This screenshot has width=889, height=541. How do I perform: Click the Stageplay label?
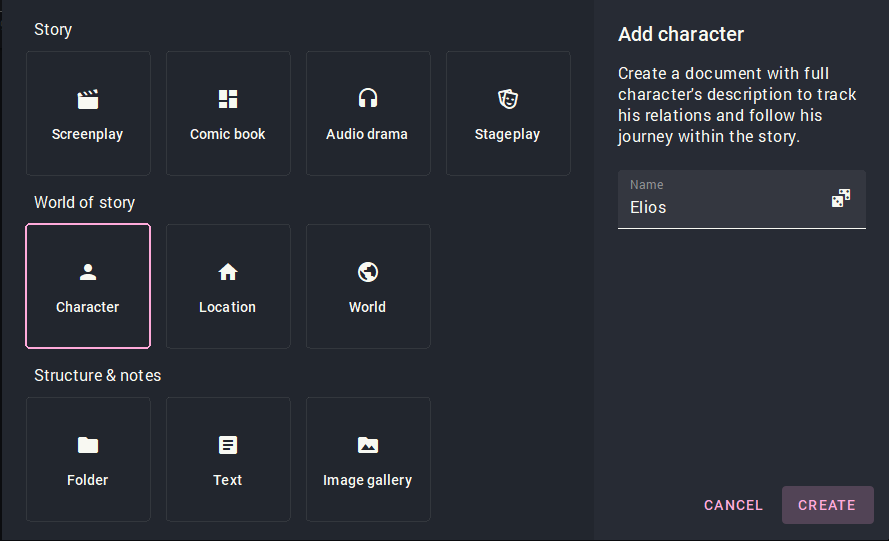(507, 134)
